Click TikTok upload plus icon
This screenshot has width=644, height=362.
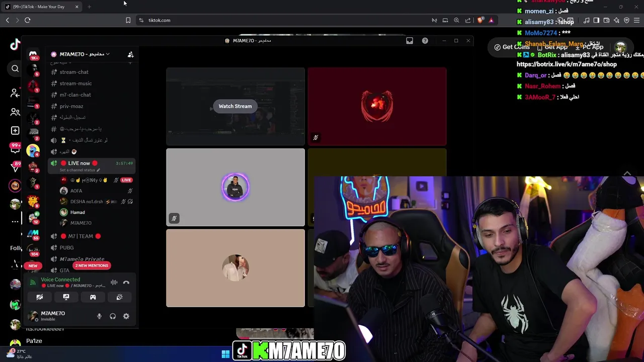[15, 131]
